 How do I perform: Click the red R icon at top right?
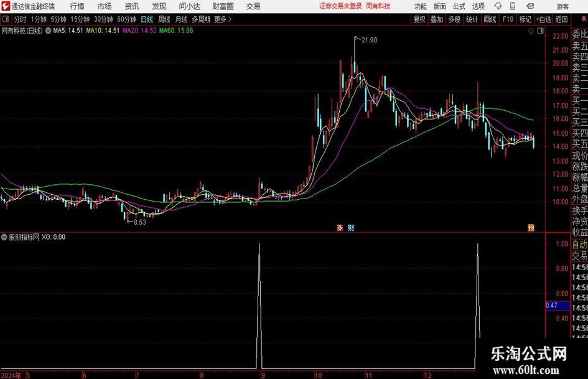584,19
